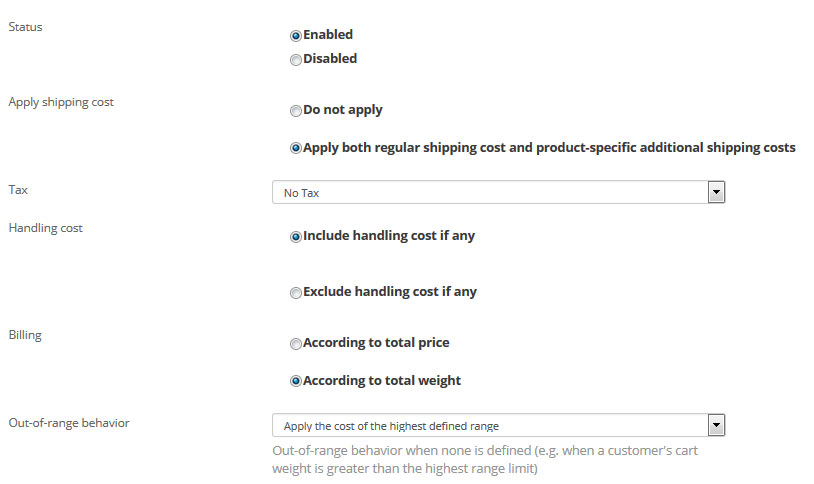
Task: Click the Tax field label
Action: [18, 189]
